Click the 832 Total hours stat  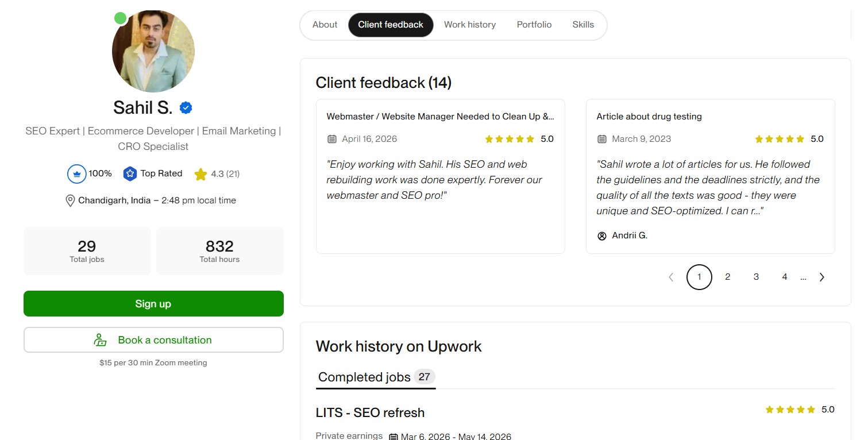[x=219, y=251]
